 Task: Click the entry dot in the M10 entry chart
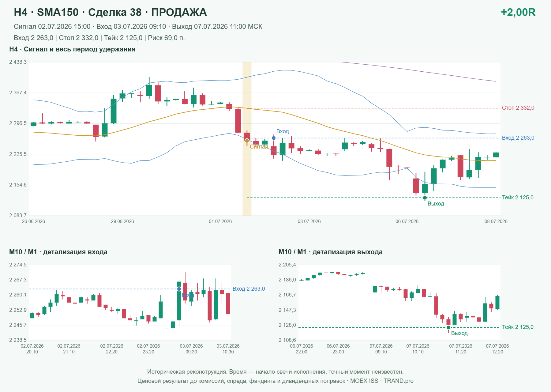tap(179, 289)
